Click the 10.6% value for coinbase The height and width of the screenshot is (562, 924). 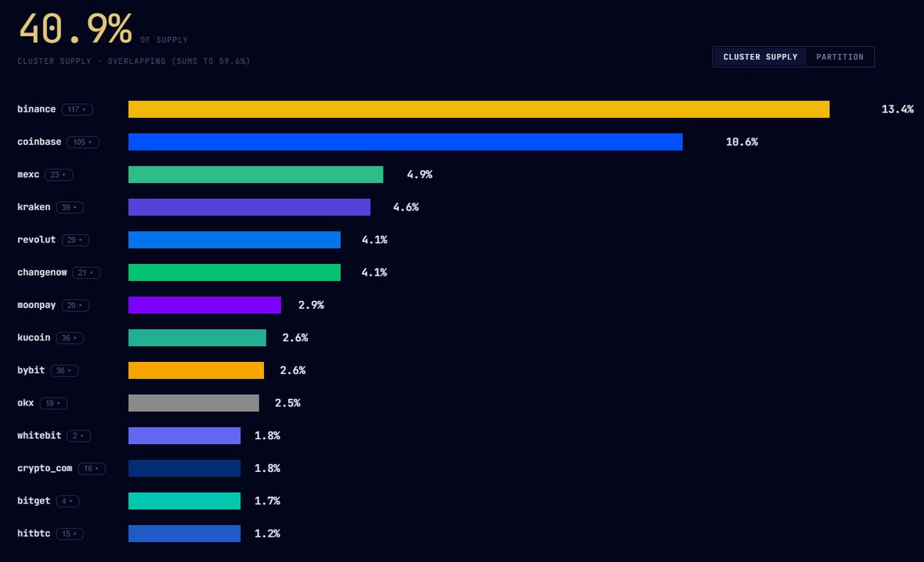(x=742, y=142)
